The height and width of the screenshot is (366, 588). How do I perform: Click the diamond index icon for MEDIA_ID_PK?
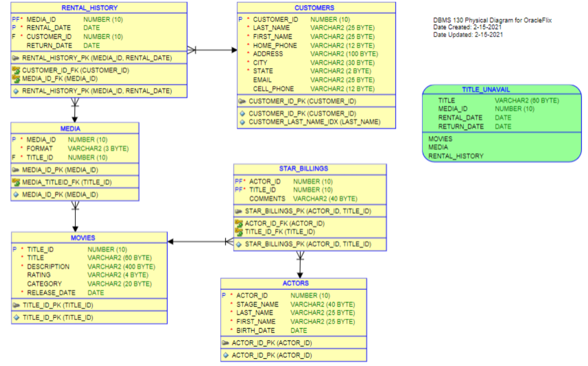(16, 194)
